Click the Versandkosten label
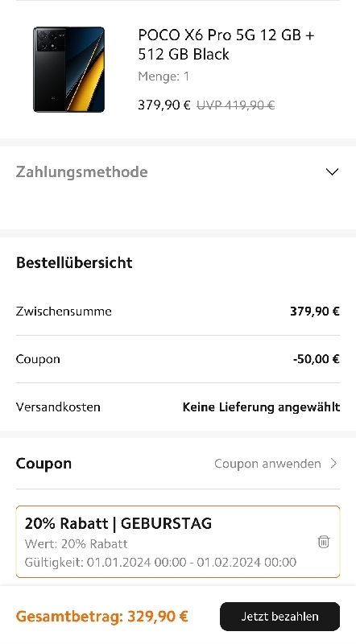 [x=58, y=407]
